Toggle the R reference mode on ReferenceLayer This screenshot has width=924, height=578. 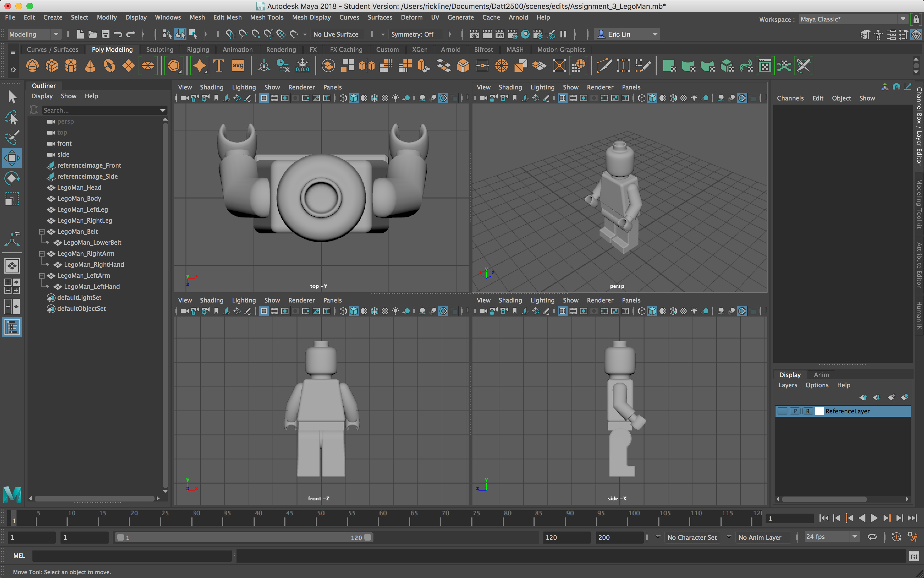pyautogui.click(x=808, y=411)
